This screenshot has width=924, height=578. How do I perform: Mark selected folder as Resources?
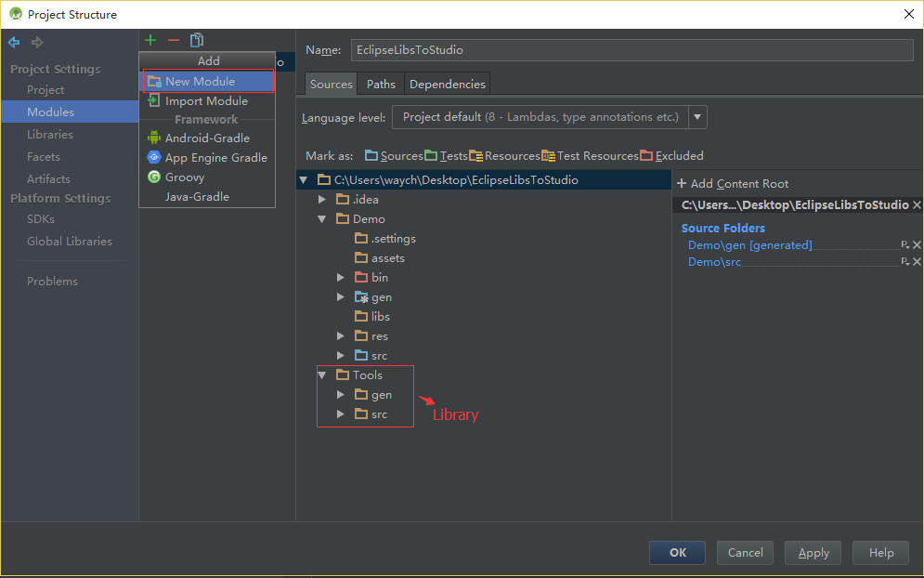point(504,156)
